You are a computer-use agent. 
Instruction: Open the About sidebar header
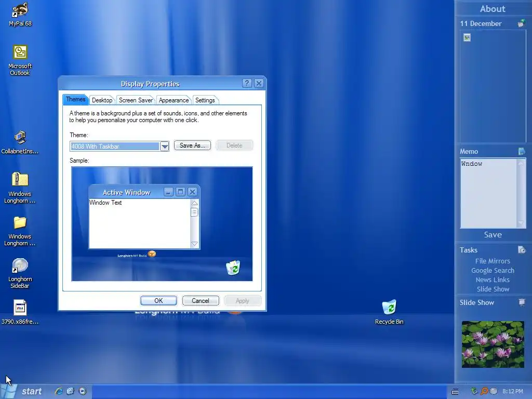coord(493,8)
